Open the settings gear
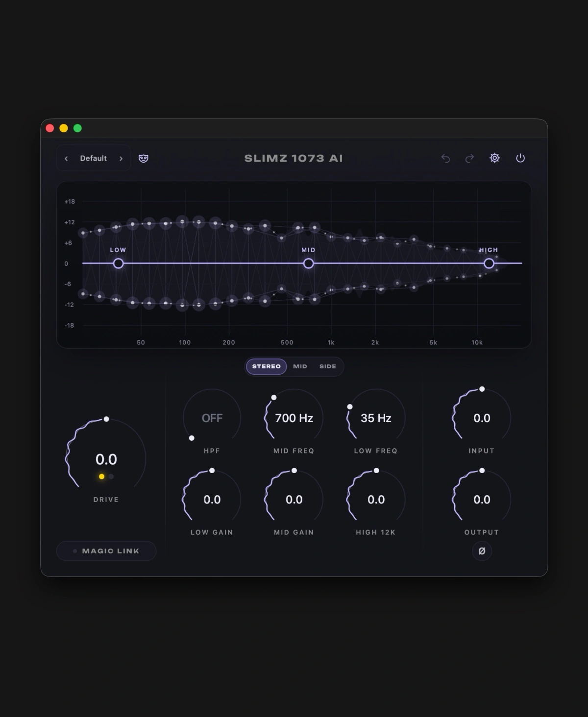The image size is (588, 717). pos(495,158)
